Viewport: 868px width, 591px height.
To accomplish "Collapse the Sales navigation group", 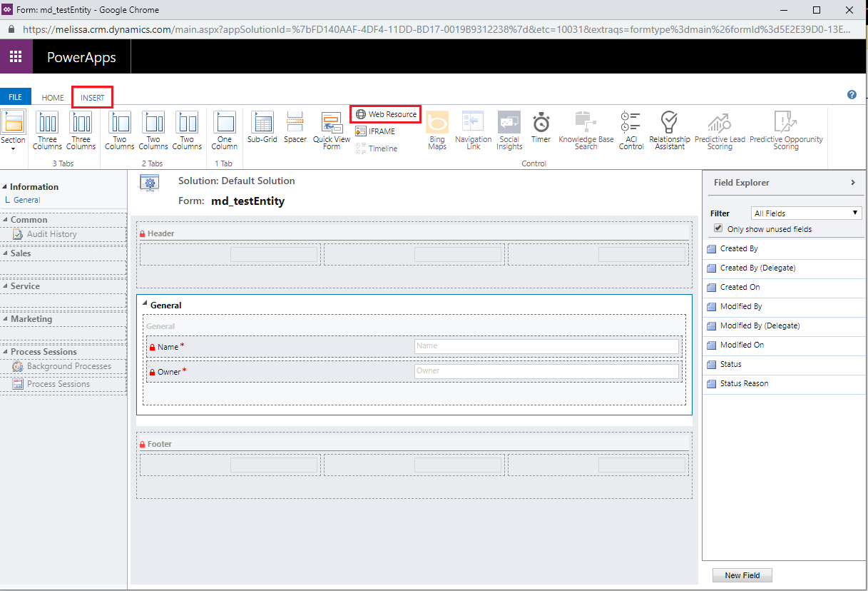I will tap(6, 253).
